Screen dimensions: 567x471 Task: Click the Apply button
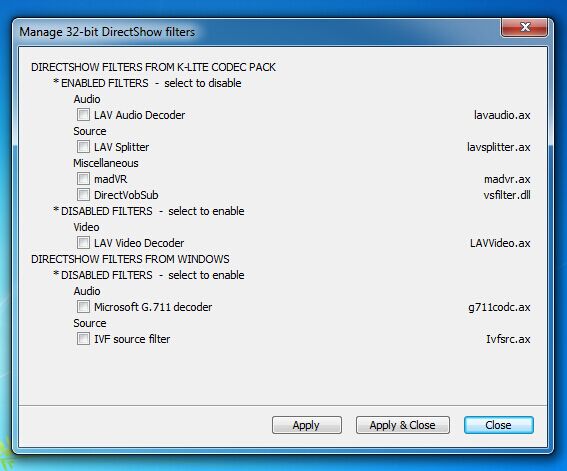point(307,425)
